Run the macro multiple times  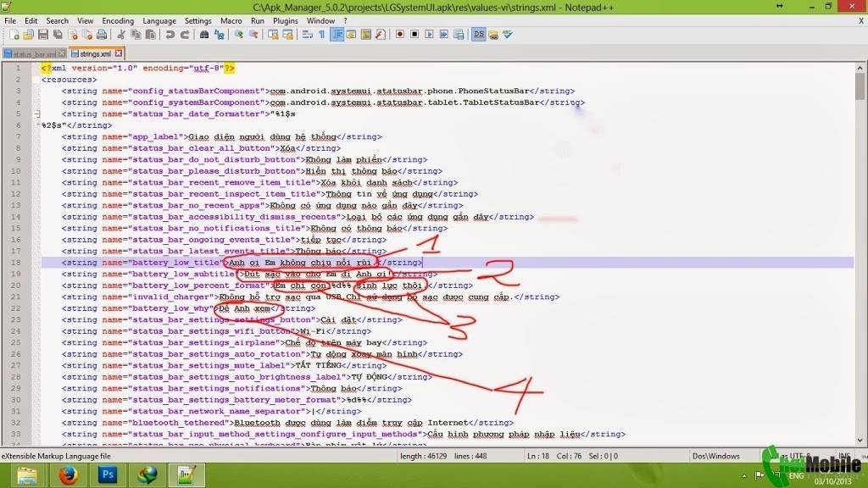pyautogui.click(x=444, y=34)
